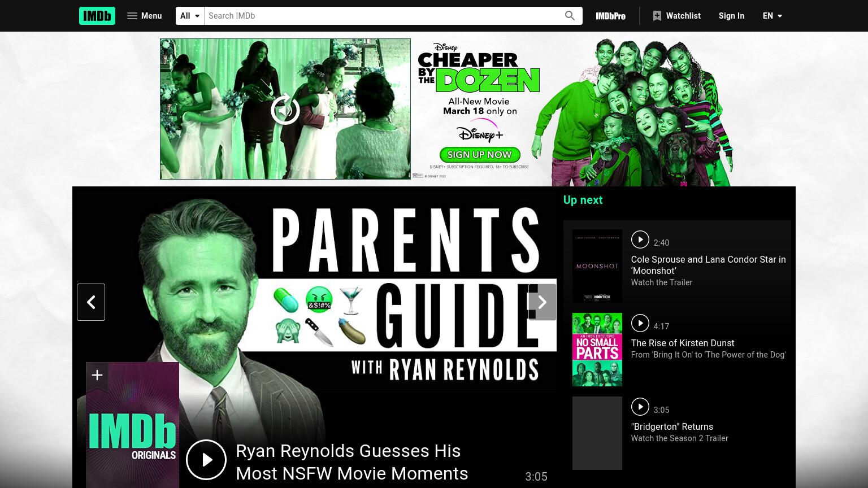This screenshot has height=488, width=868.
Task: Open the Moonshot poster thumbnail
Action: (x=597, y=266)
